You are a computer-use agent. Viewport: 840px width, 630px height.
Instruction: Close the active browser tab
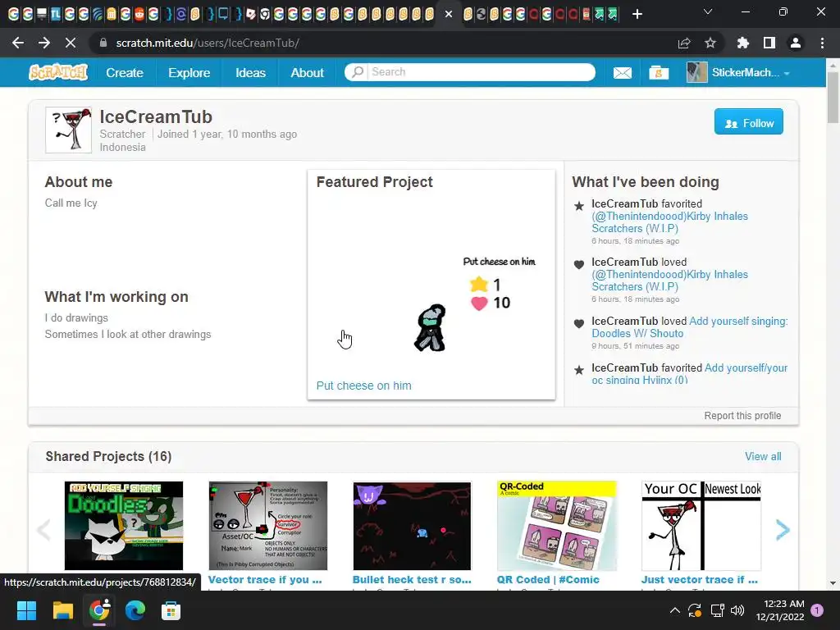(449, 14)
